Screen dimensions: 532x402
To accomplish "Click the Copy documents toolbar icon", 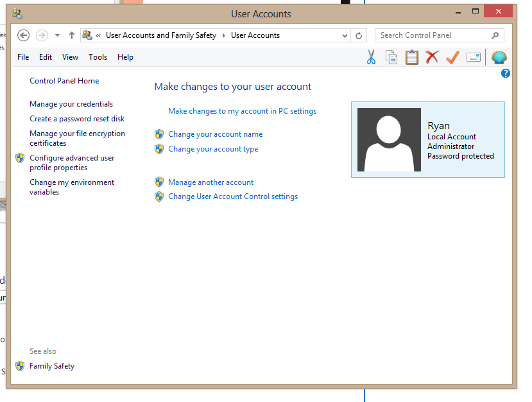I will click(391, 57).
